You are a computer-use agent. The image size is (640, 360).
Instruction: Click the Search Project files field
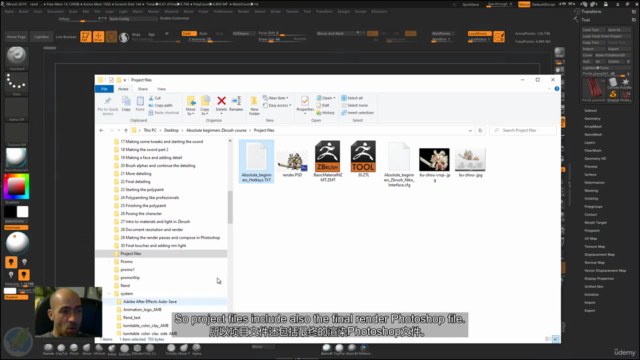[523, 130]
